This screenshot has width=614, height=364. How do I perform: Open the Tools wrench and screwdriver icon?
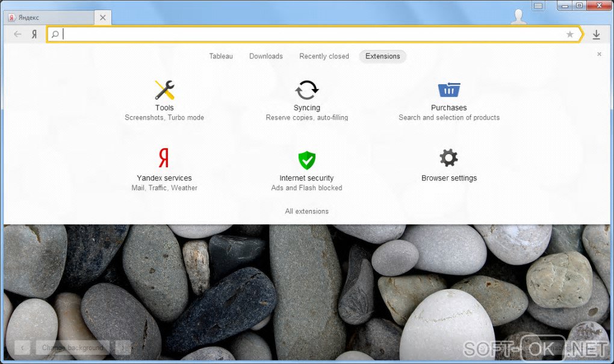point(164,90)
